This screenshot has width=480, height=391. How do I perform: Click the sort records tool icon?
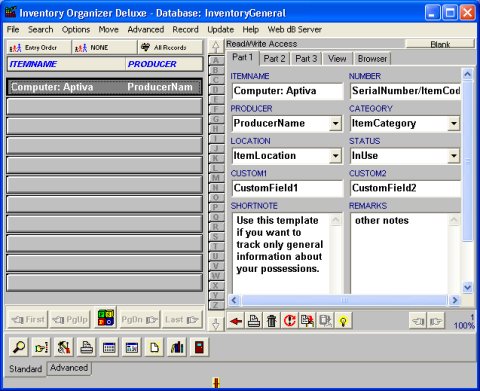pyautogui.click(x=64, y=347)
